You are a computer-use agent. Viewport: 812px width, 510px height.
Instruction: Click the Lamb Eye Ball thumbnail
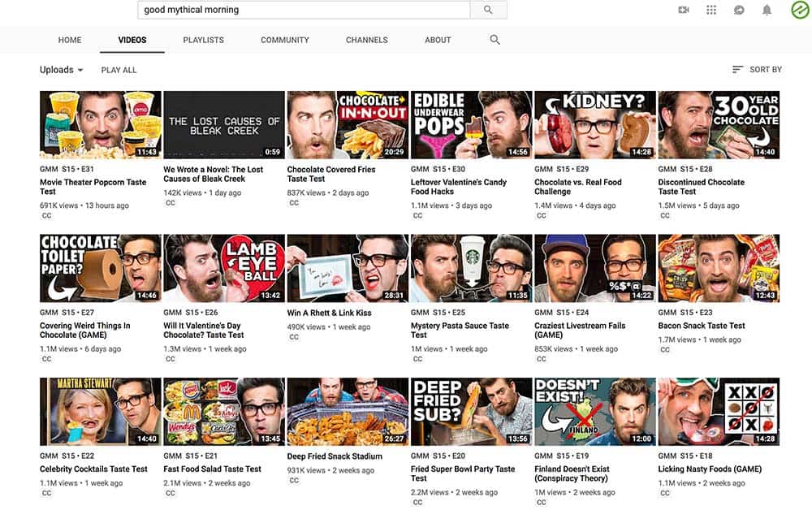click(x=224, y=268)
